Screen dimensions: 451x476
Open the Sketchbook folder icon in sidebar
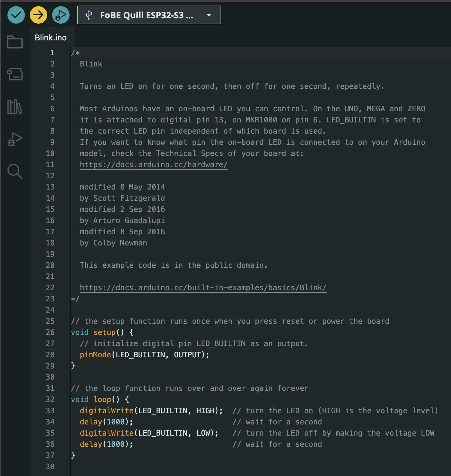[x=15, y=42]
